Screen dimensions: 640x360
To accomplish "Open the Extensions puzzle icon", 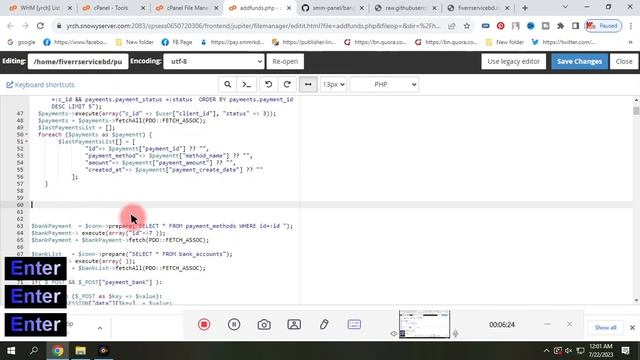I will point(560,26).
